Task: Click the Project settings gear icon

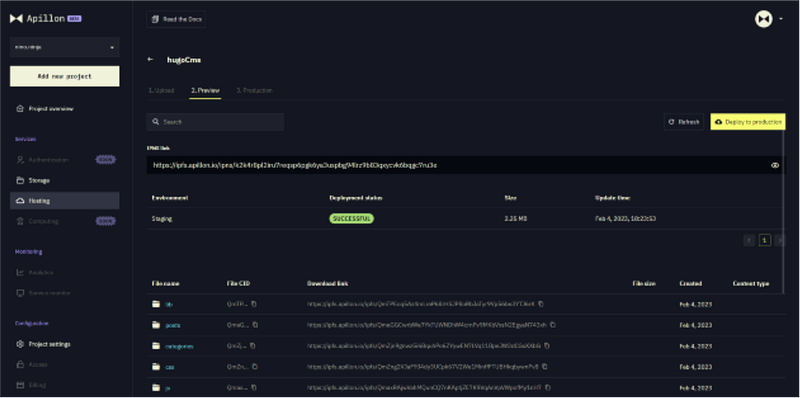Action: point(20,344)
